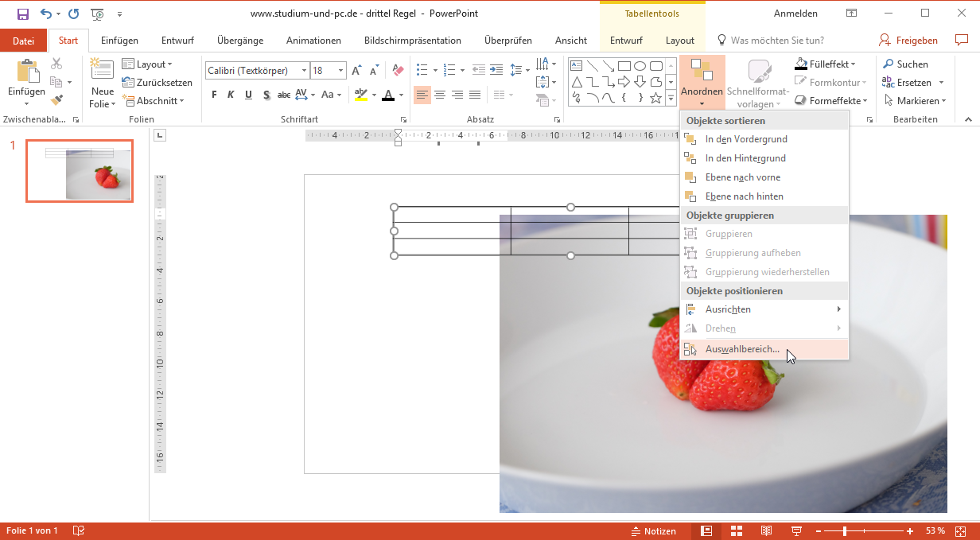Increase font size with the larger A icon

[x=356, y=71]
